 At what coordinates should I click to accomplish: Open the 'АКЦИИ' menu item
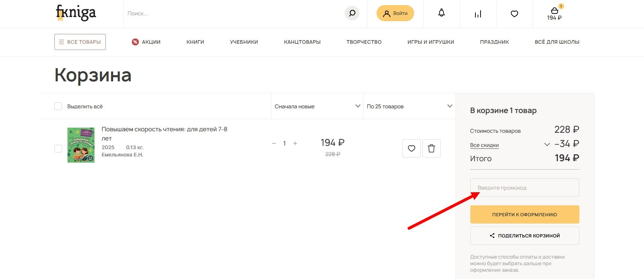coord(146,42)
